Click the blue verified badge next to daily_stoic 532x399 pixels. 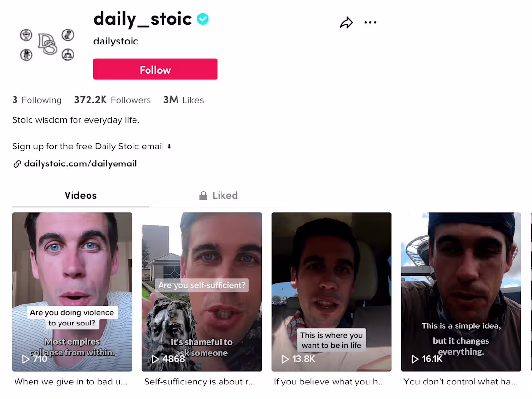point(203,18)
